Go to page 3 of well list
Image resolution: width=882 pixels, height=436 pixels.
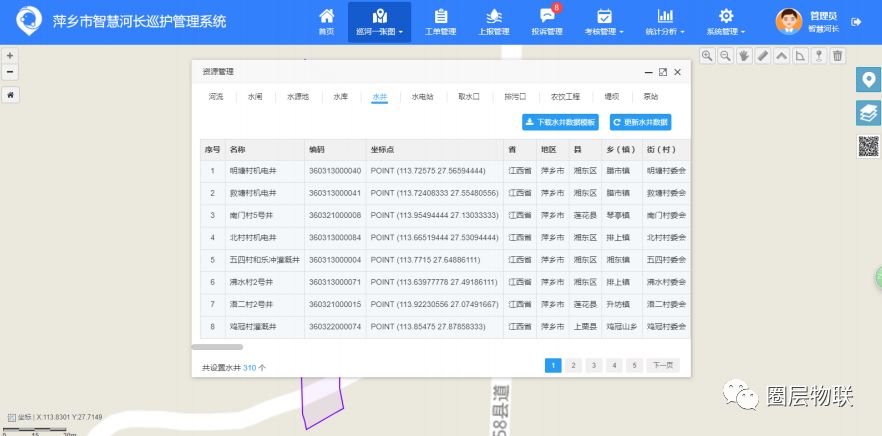(593, 366)
